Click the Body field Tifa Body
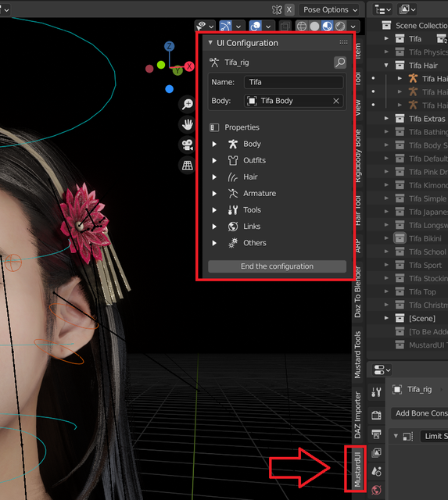 [293, 101]
